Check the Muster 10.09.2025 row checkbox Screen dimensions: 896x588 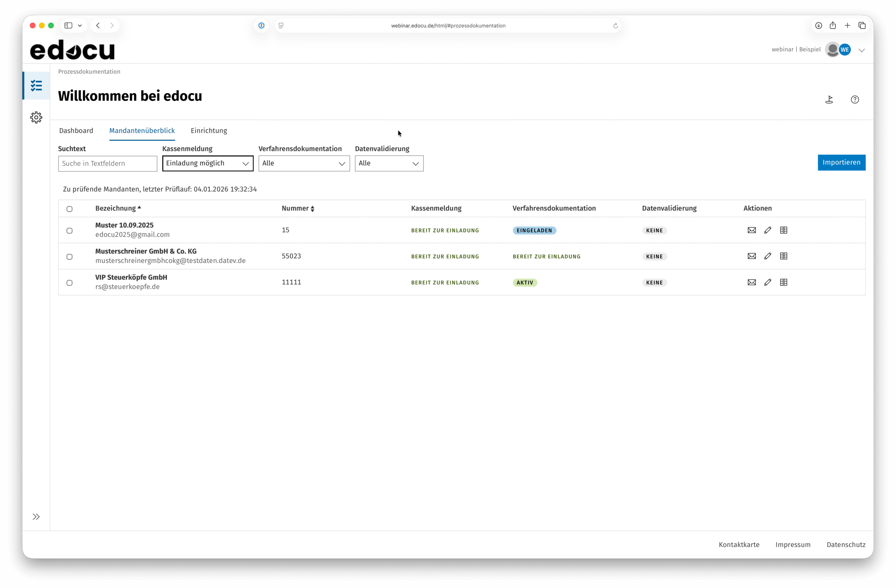pyautogui.click(x=70, y=231)
